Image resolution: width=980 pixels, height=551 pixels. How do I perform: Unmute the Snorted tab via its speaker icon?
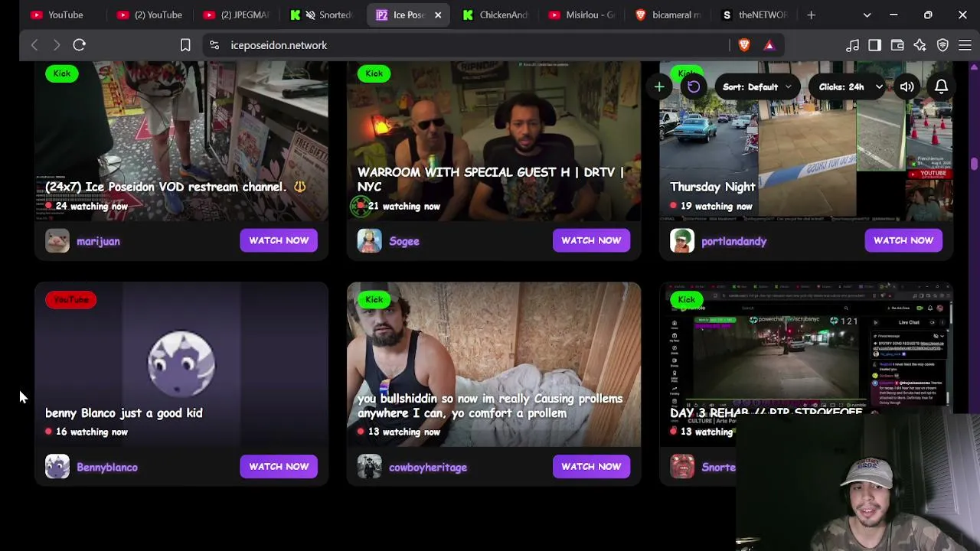[x=310, y=15]
